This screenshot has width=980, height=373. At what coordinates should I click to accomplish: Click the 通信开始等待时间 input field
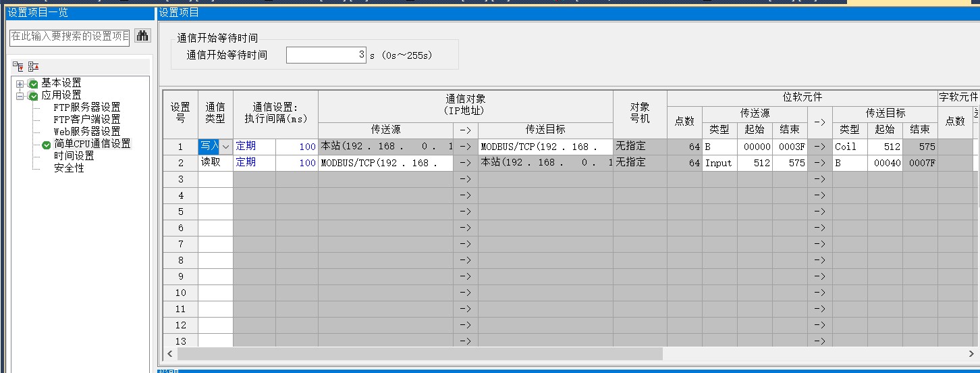(x=326, y=55)
